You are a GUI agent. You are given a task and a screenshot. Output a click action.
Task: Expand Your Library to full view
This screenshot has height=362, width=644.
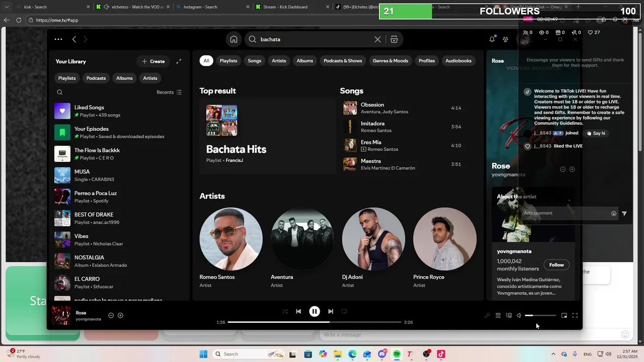point(179,61)
